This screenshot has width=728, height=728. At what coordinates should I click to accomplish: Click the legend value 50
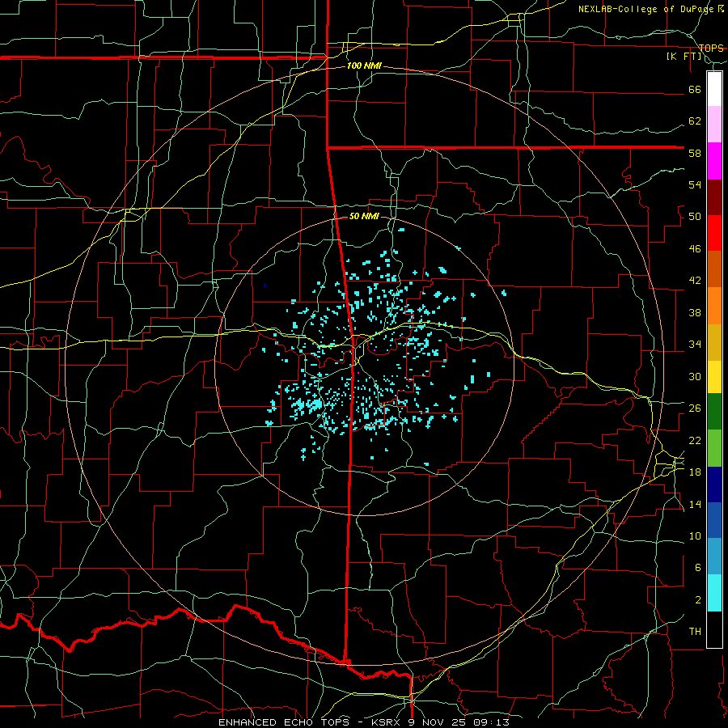coord(695,217)
